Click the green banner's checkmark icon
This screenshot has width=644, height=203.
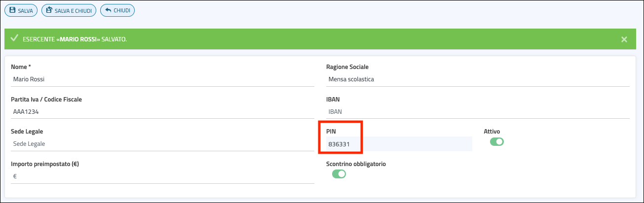(x=14, y=38)
